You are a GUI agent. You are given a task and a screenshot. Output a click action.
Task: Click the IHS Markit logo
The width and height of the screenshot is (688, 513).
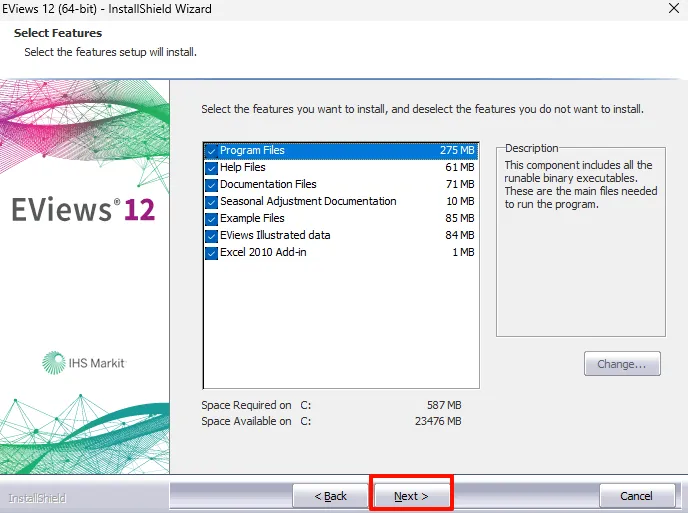point(84,362)
